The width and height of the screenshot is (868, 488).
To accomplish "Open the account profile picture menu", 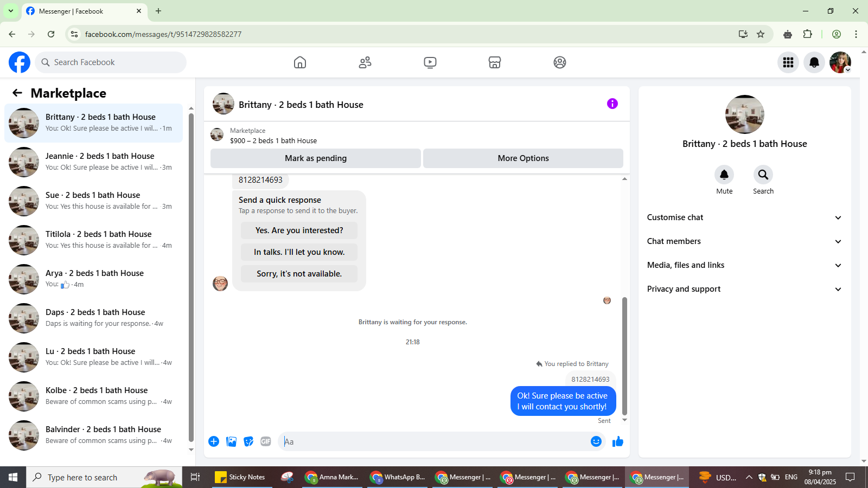I will (840, 62).
